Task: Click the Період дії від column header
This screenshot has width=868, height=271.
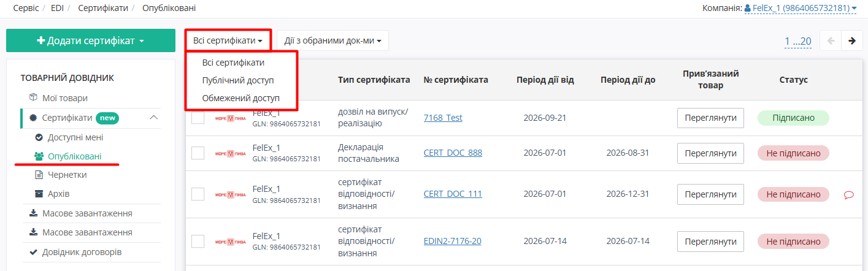Action: pos(545,80)
